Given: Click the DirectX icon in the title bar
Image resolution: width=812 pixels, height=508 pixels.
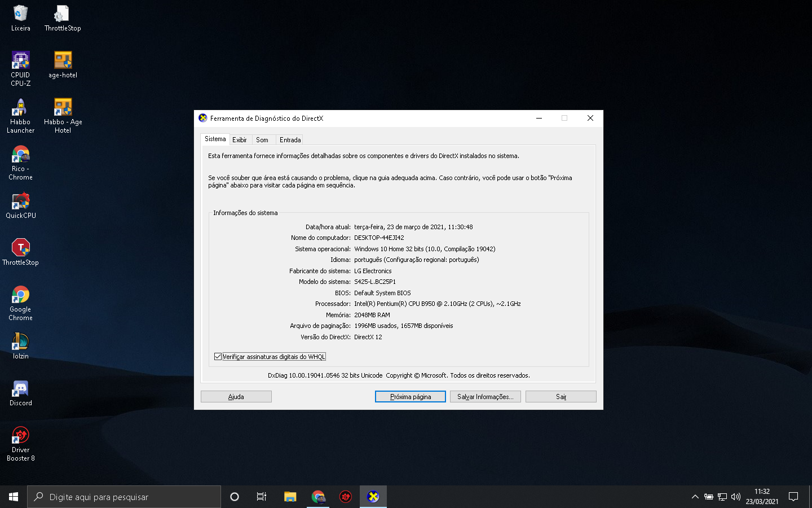Looking at the screenshot, I should (x=203, y=118).
